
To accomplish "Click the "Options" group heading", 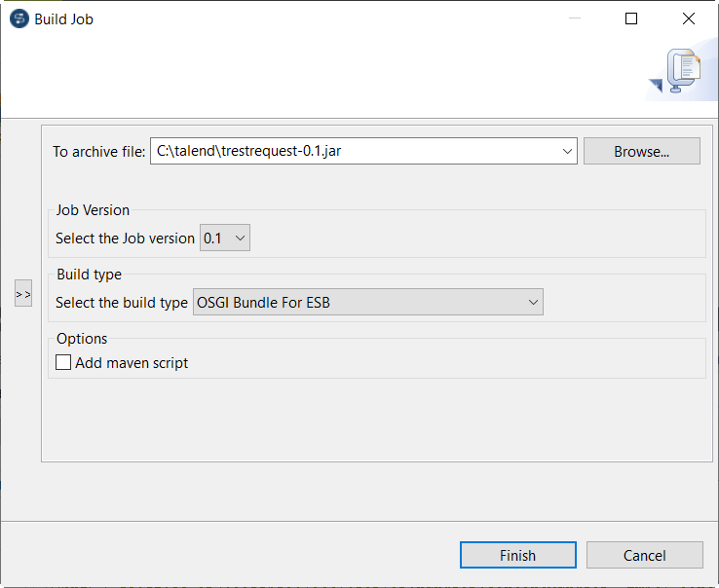I will click(82, 339).
